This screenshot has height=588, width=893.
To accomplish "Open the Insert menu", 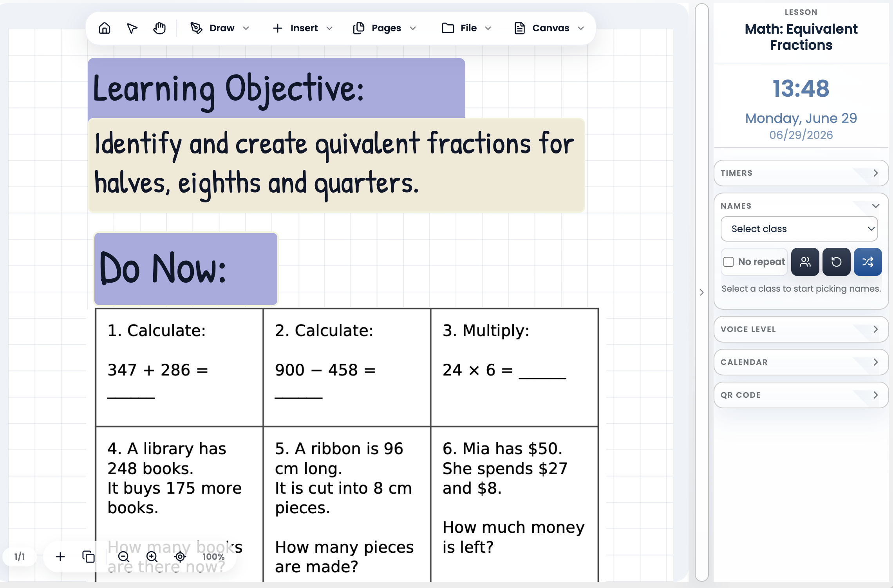I will coord(302,28).
